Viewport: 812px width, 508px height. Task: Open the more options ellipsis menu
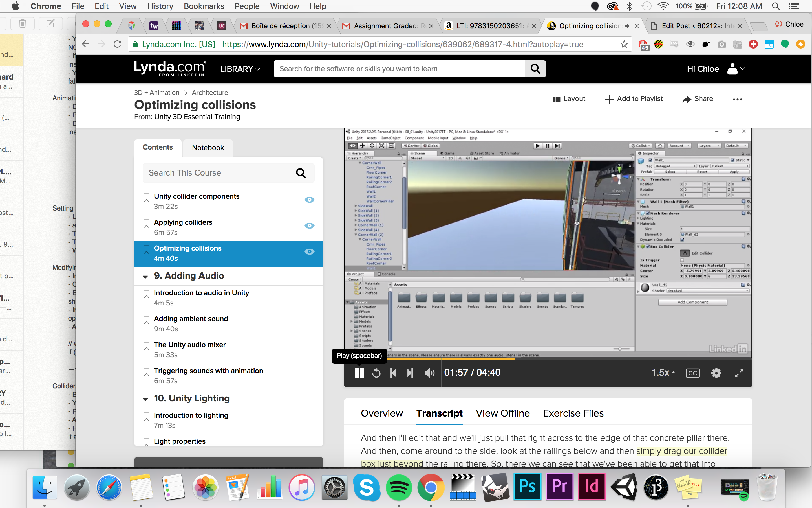pyautogui.click(x=737, y=99)
